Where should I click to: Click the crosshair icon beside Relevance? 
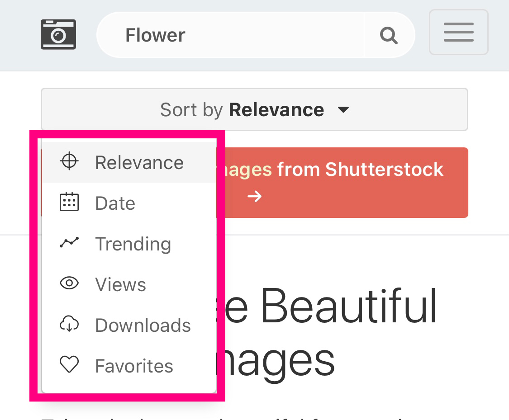(x=69, y=162)
